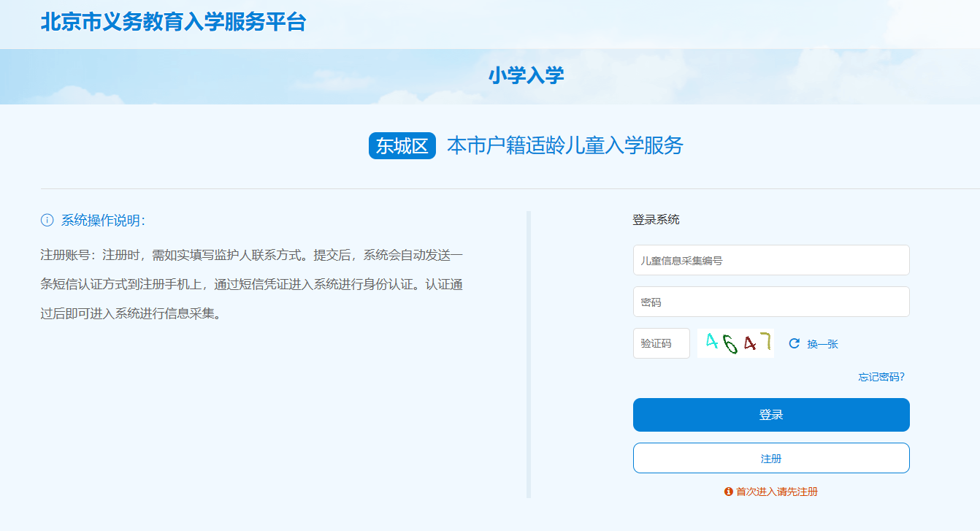Click the 系统操作说明: heading text
Screen dimensions: 980x531
[x=104, y=221]
